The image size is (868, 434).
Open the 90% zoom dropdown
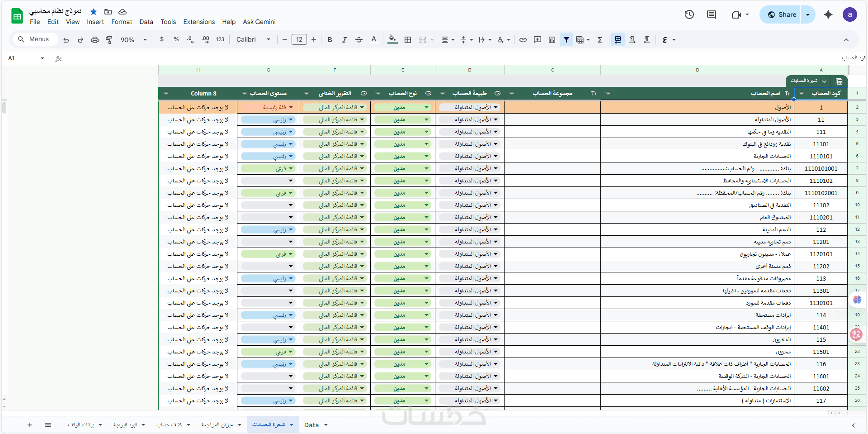point(133,40)
